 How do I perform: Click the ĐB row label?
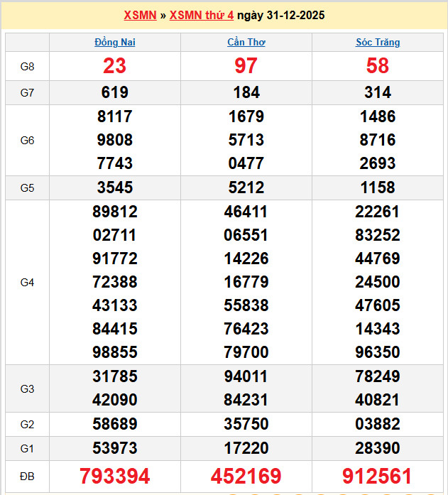tap(27, 476)
